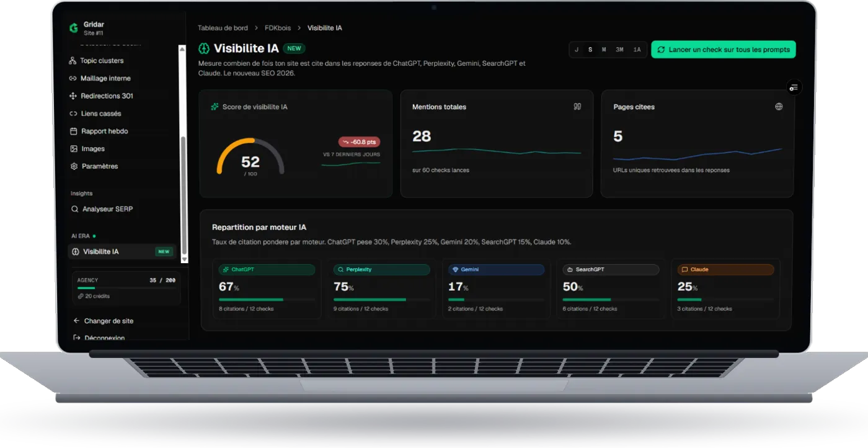Click the globe icon on Pages citees card
Screen dimensions: 868x448
coord(779,107)
